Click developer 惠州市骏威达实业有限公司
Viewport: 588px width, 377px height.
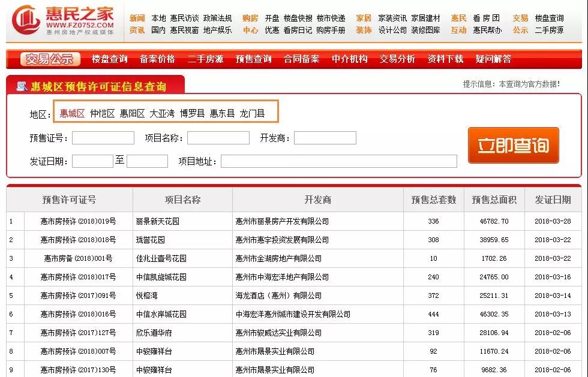click(x=278, y=333)
